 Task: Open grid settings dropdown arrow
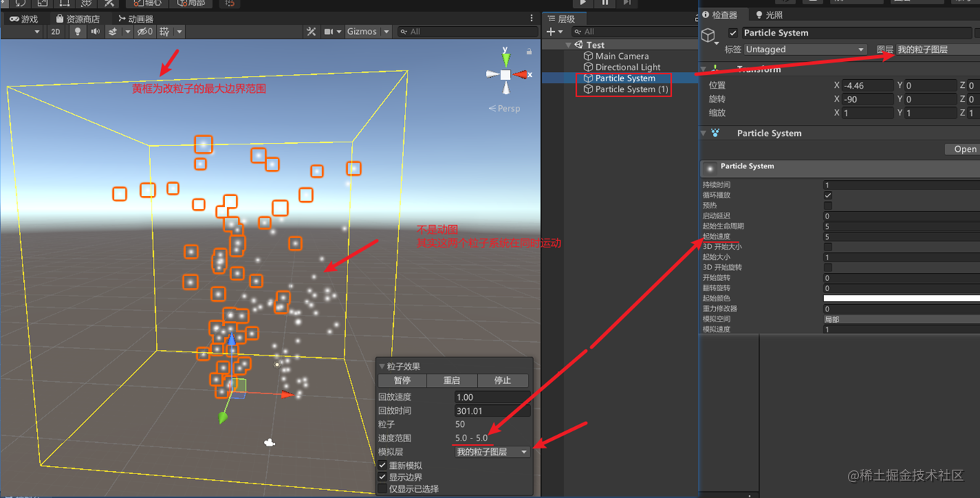(179, 32)
